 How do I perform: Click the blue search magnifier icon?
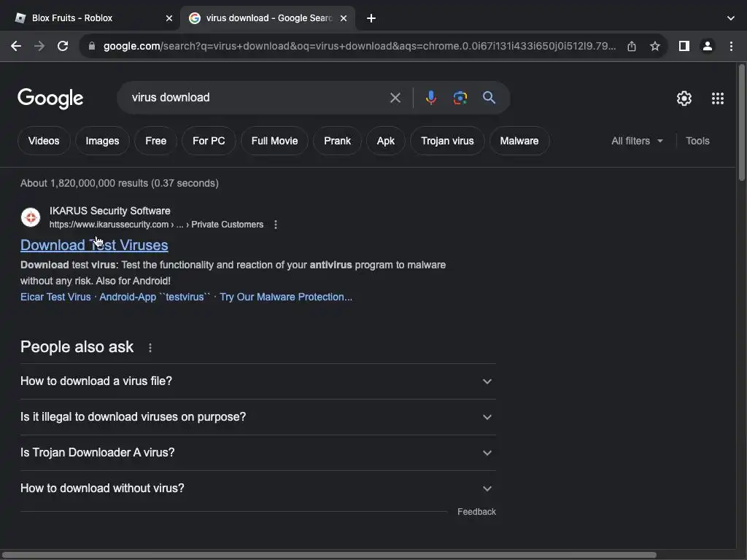tap(489, 98)
